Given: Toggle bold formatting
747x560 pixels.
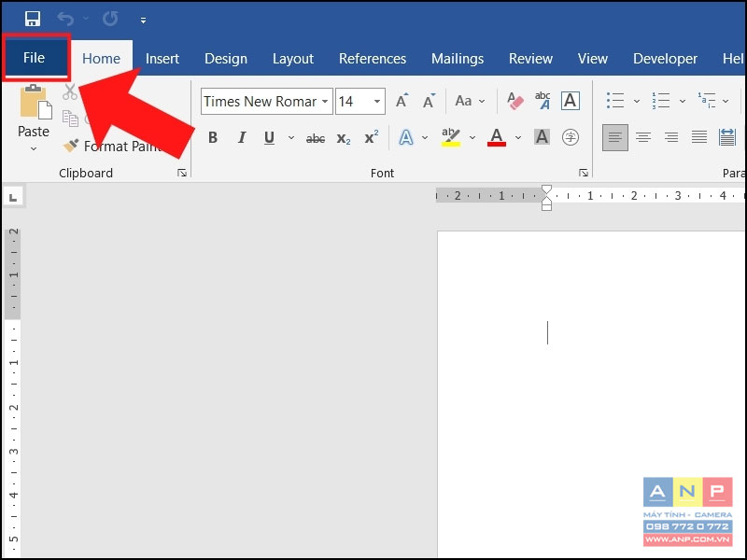Looking at the screenshot, I should [213, 137].
